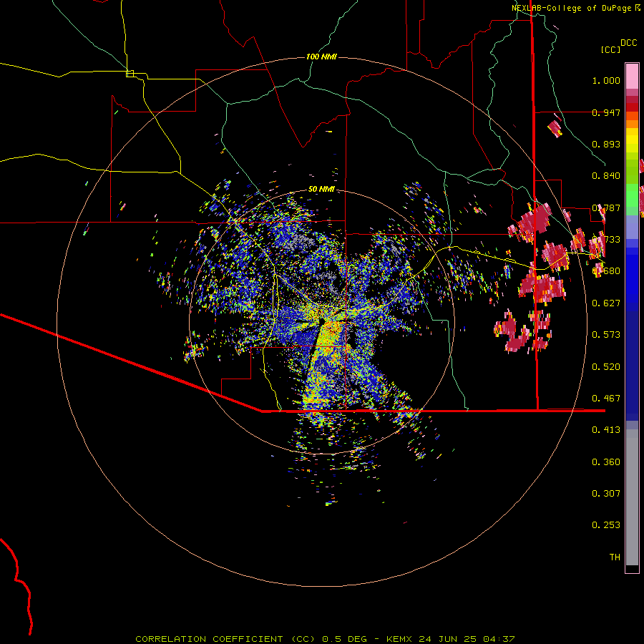
Task: Select the 0.520 scale value
Action: tap(606, 367)
